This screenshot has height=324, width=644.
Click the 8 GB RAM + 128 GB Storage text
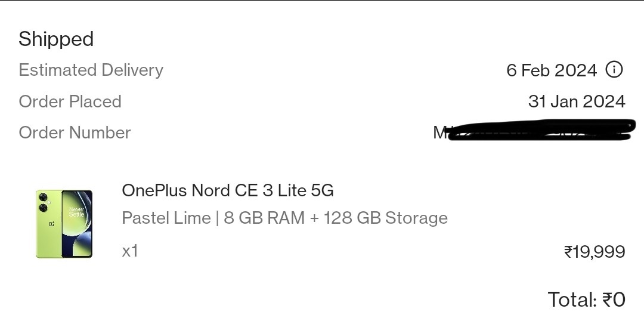336,218
